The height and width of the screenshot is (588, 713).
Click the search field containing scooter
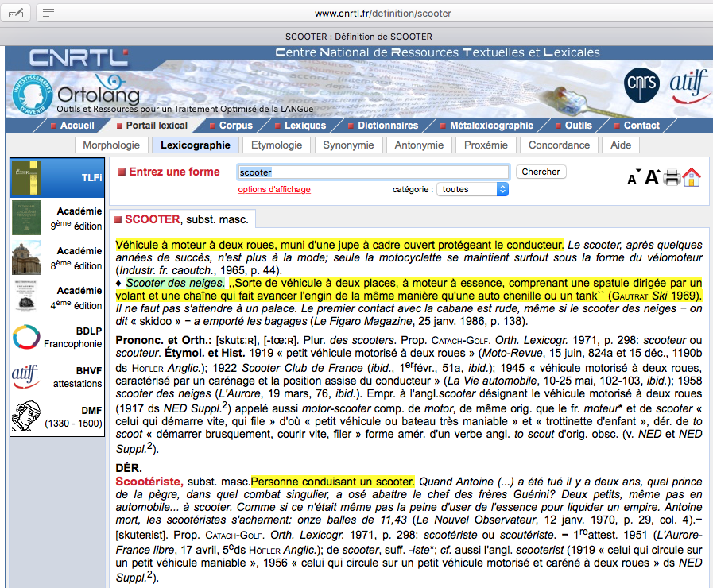click(x=373, y=172)
